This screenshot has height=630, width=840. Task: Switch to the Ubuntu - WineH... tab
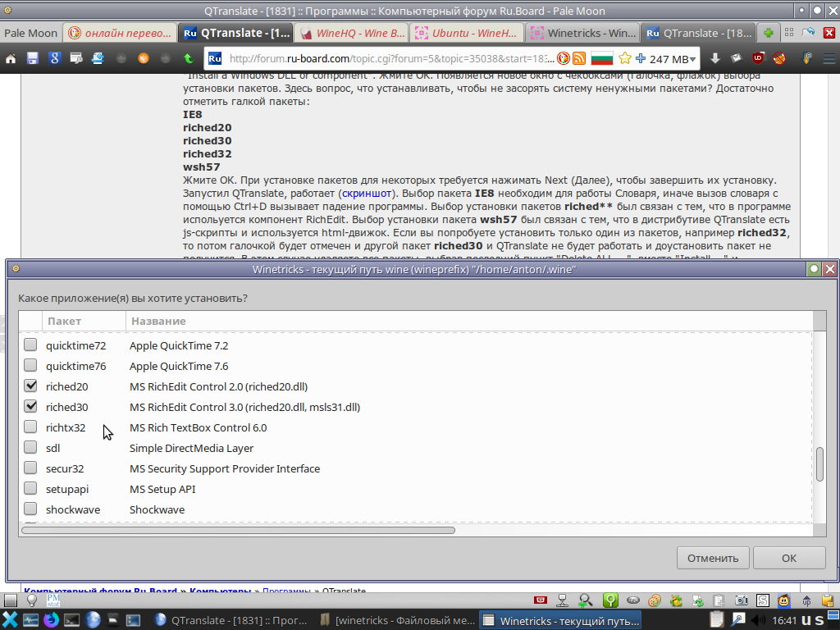pyautogui.click(x=468, y=33)
